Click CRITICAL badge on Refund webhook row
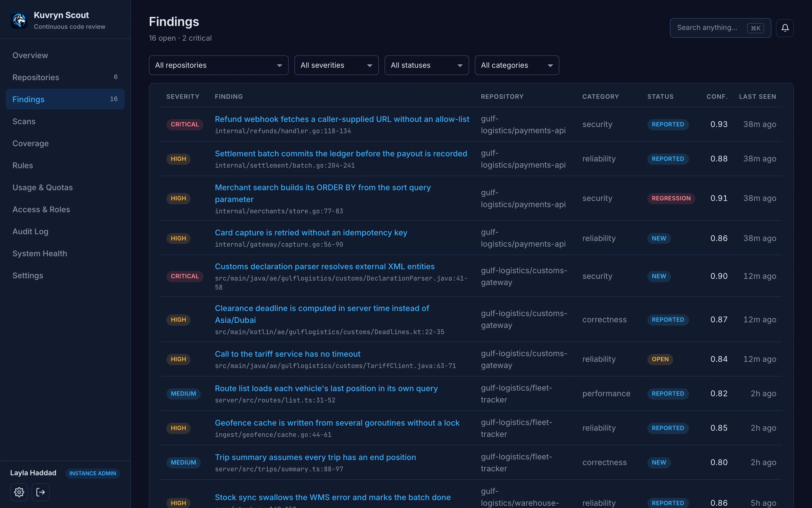812x508 pixels. 185,124
